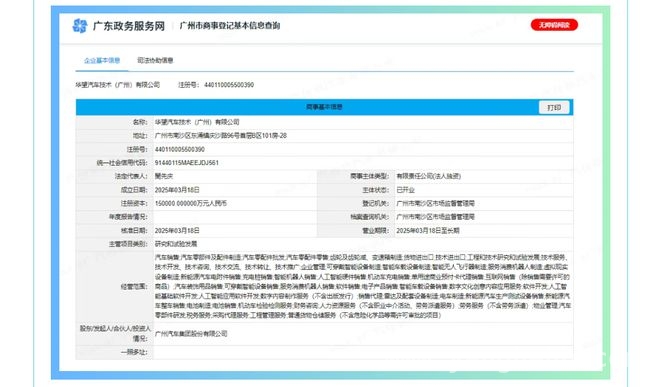Click the 成立日期 value 2025年03月18日
Image resolution: width=660 pixels, height=387 pixels.
pos(177,190)
